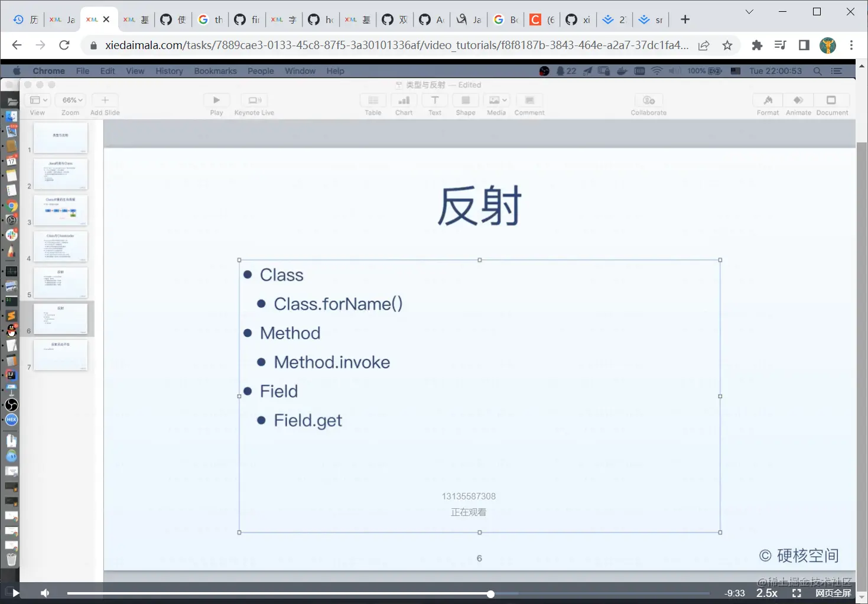
Task: Open the Chart tool in Keynote
Action: pos(404,100)
